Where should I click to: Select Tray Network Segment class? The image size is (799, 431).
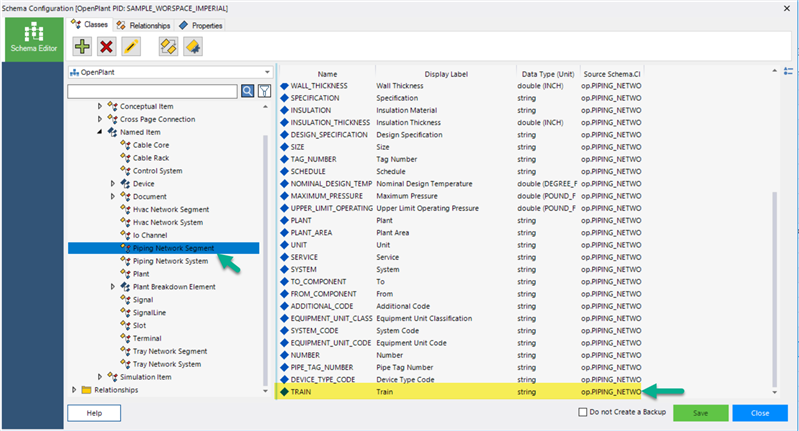click(170, 351)
